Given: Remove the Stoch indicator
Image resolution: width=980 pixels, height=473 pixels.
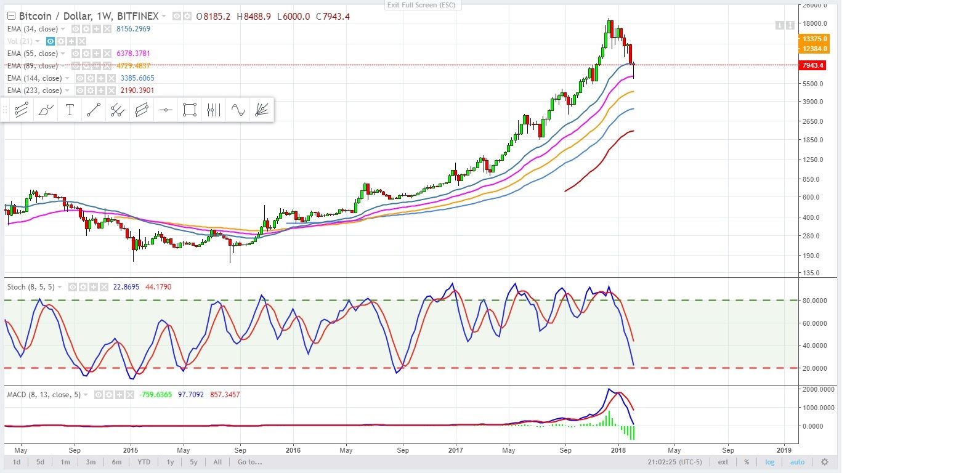Looking at the screenshot, I should click(x=104, y=287).
